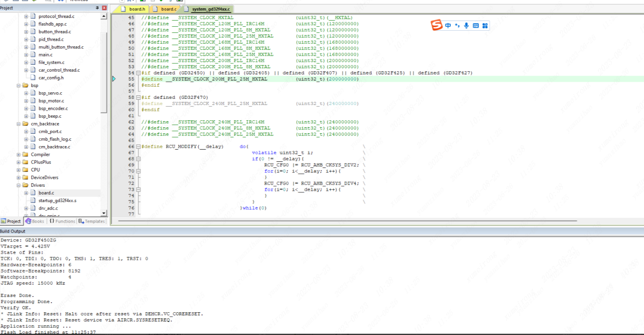This screenshot has height=335, width=644.
Task: Pin the Project panel
Action: click(x=97, y=8)
